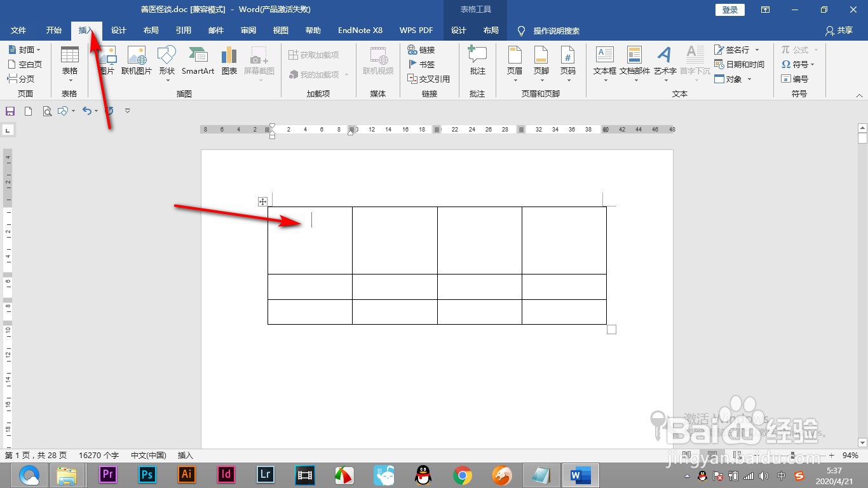
Task: Insert a 分页 page break
Action: 21,79
